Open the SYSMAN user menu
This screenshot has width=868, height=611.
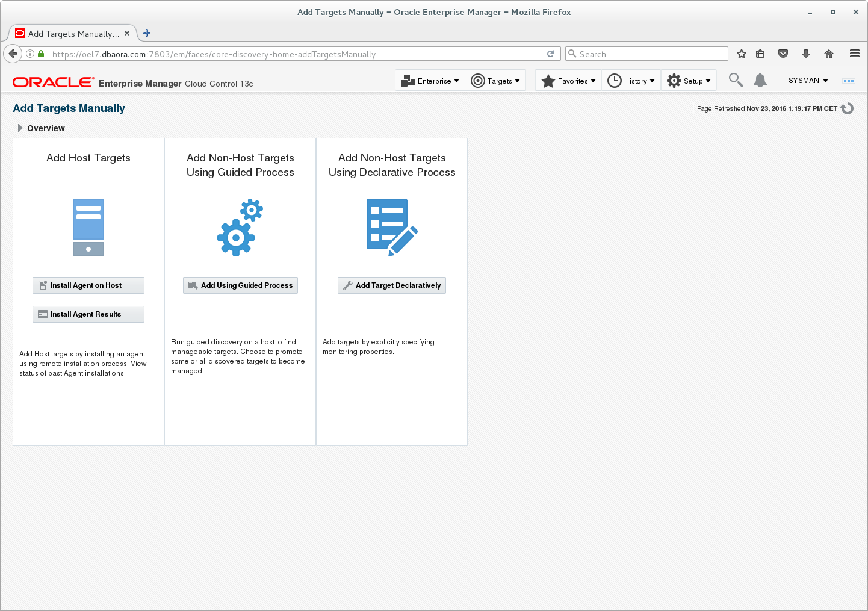pos(808,81)
